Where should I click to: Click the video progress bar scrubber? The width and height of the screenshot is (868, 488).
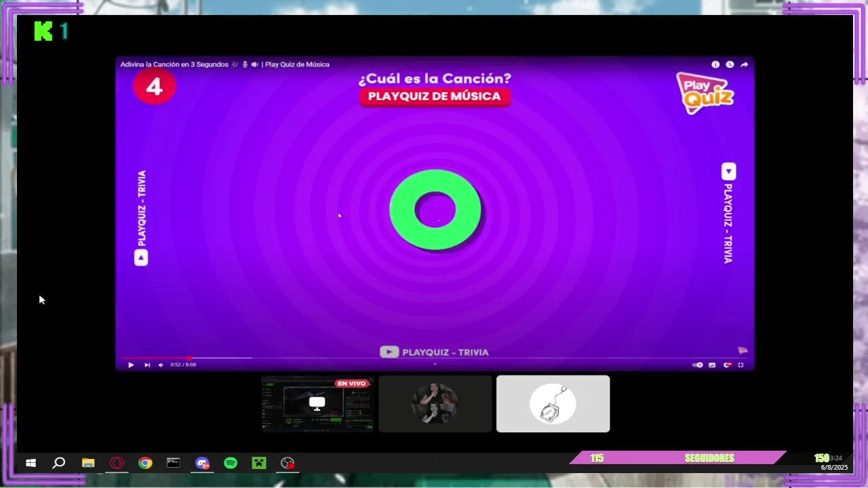[189, 358]
